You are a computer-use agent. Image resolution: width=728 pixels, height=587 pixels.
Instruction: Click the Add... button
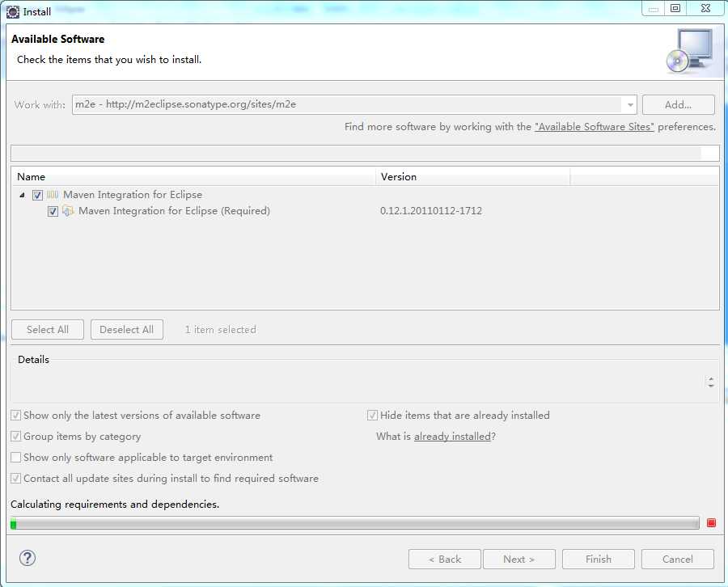click(679, 104)
